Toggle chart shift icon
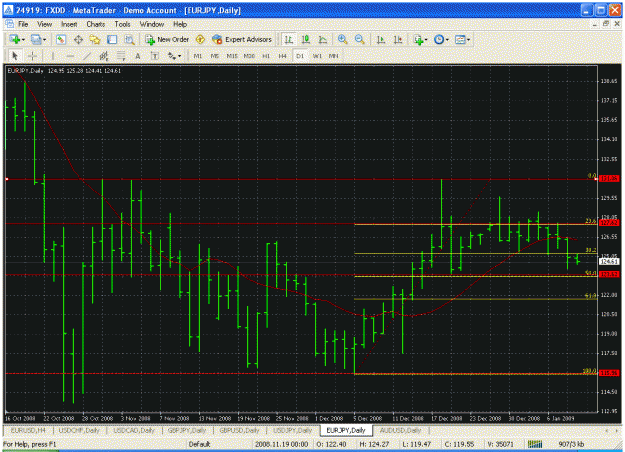 (398, 39)
